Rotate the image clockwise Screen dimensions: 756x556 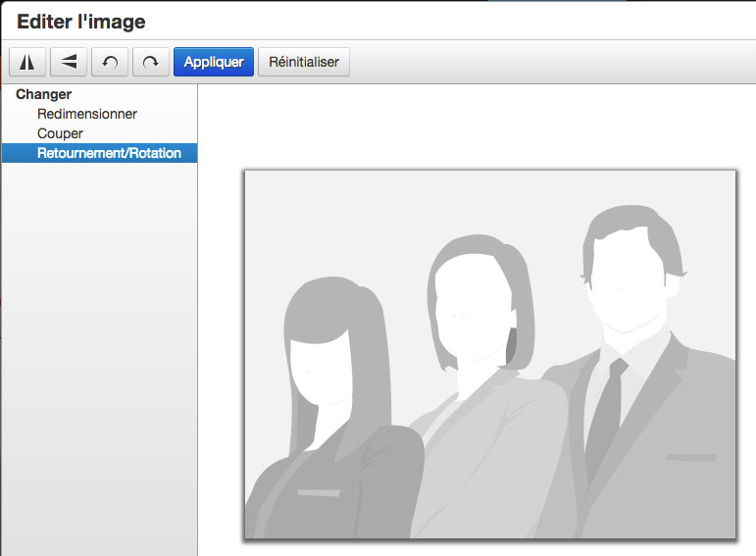pos(151,62)
